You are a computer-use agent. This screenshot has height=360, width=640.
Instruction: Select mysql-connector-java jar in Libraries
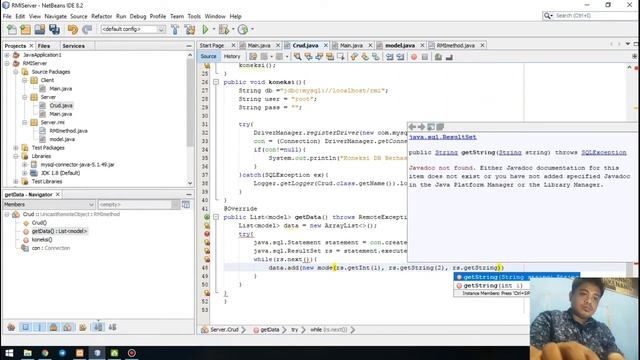pyautogui.click(x=77, y=164)
